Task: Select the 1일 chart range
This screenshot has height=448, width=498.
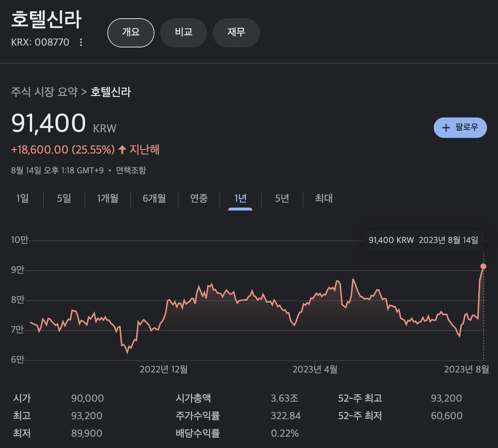Action: point(22,198)
